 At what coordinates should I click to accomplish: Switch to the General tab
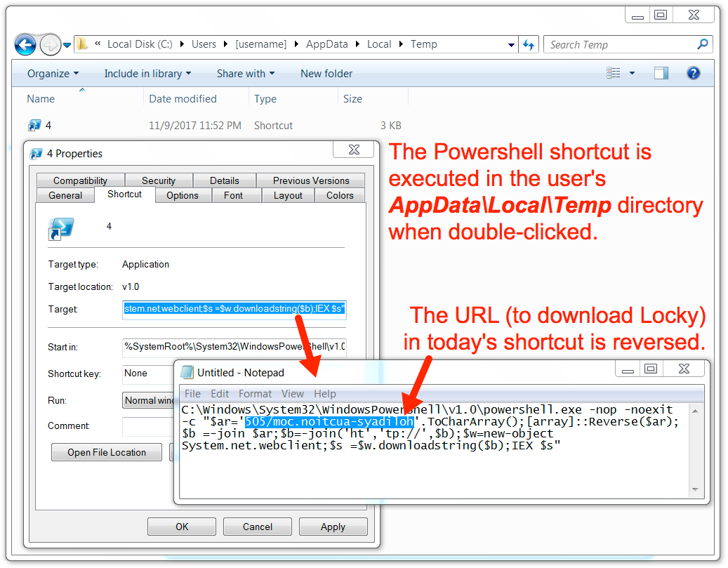65,195
